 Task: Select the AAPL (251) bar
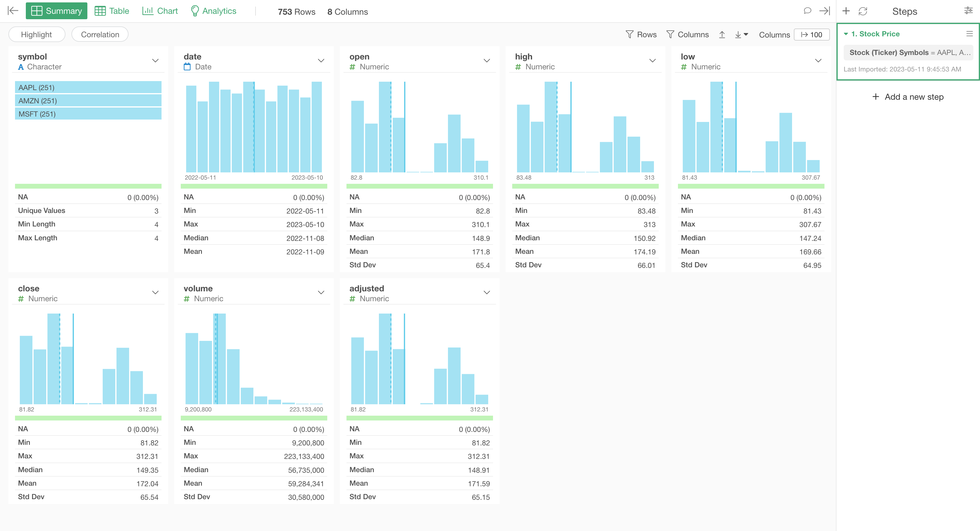click(88, 87)
